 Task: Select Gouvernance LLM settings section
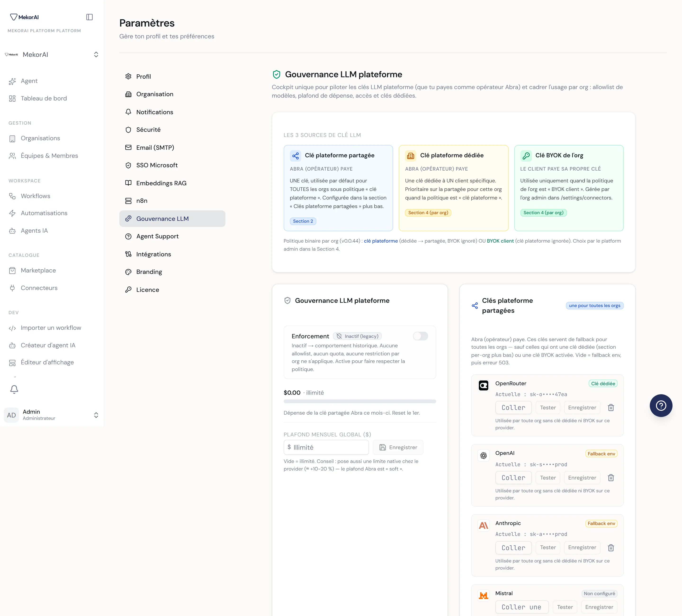coord(172,219)
